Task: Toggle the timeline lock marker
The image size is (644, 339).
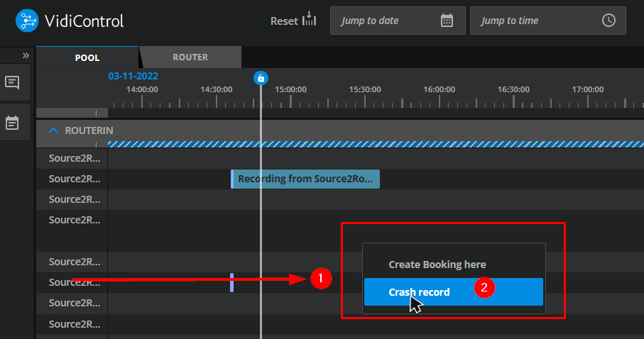Action: [x=261, y=78]
